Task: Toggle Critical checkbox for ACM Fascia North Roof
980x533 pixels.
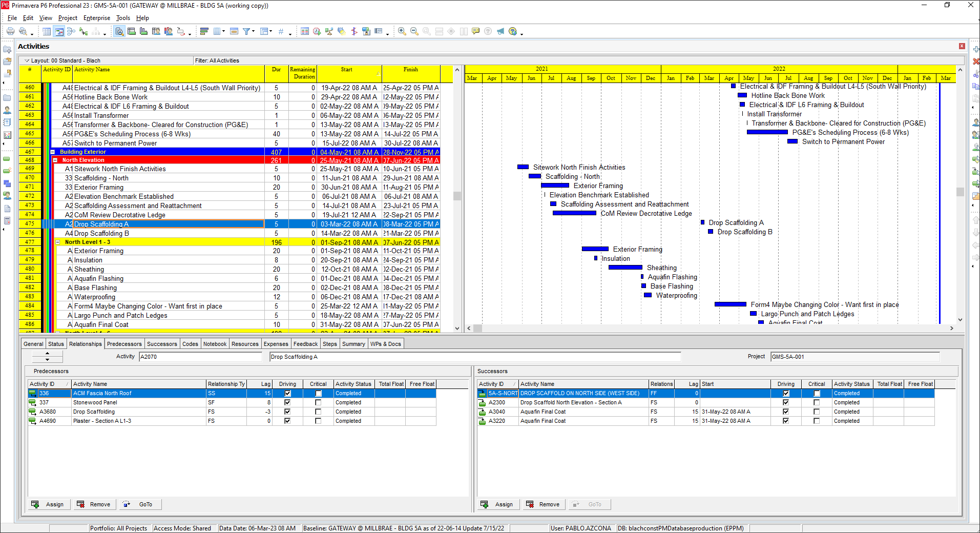Action: (x=318, y=393)
